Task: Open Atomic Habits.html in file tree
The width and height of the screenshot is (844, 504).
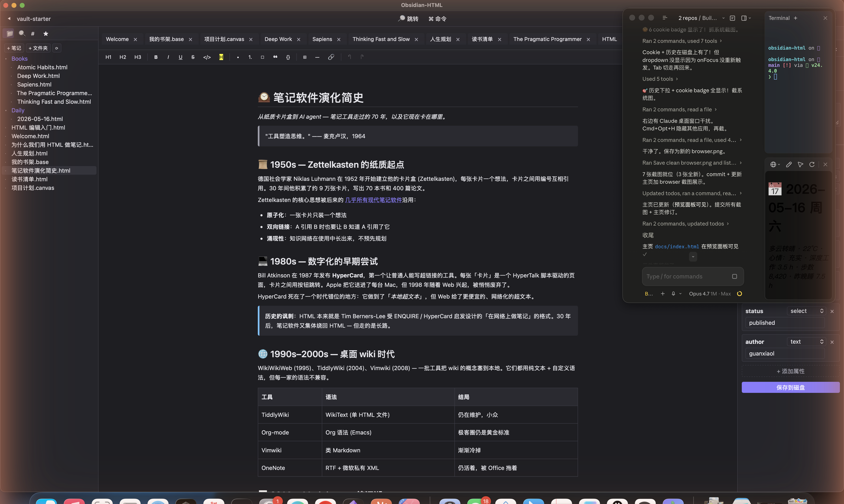Action: (x=43, y=67)
